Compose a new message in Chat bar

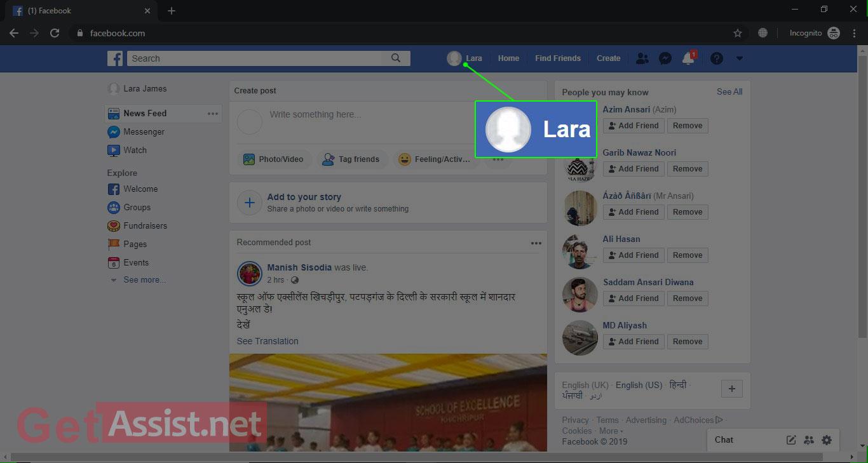tap(791, 440)
